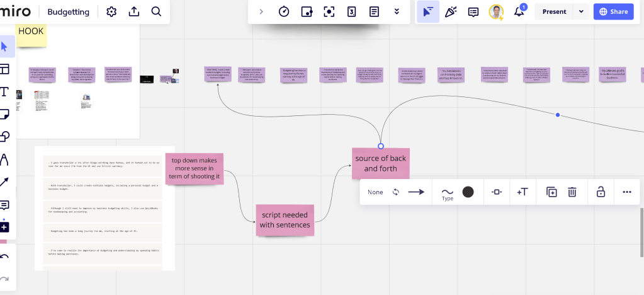Screen dimensions: 644x295
Task: Click the miro logo
Action: click(x=15, y=11)
